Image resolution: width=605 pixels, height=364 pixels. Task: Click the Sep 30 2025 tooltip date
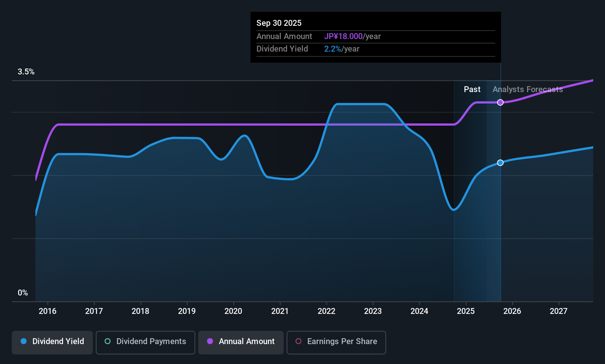point(279,23)
